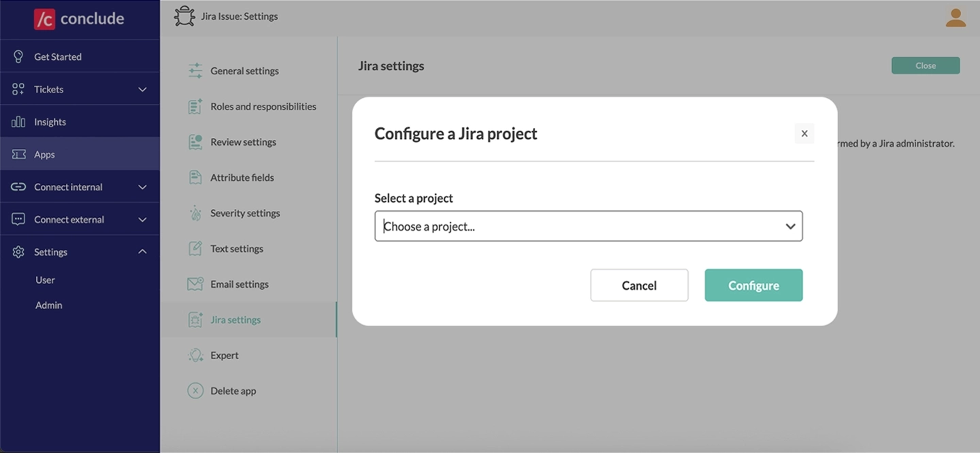Close the Configure a Jira project dialog
The width and height of the screenshot is (980, 453).
[x=804, y=133]
